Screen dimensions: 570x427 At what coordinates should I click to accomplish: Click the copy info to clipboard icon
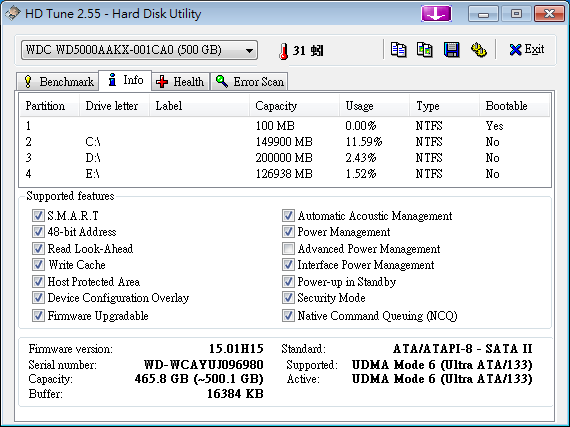pyautogui.click(x=398, y=50)
